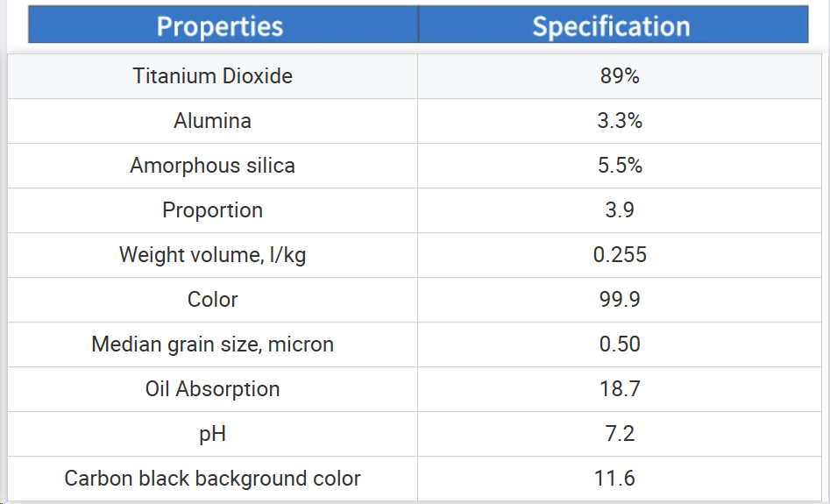The image size is (830, 504).
Task: Click the Color property cell
Action: [212, 300]
